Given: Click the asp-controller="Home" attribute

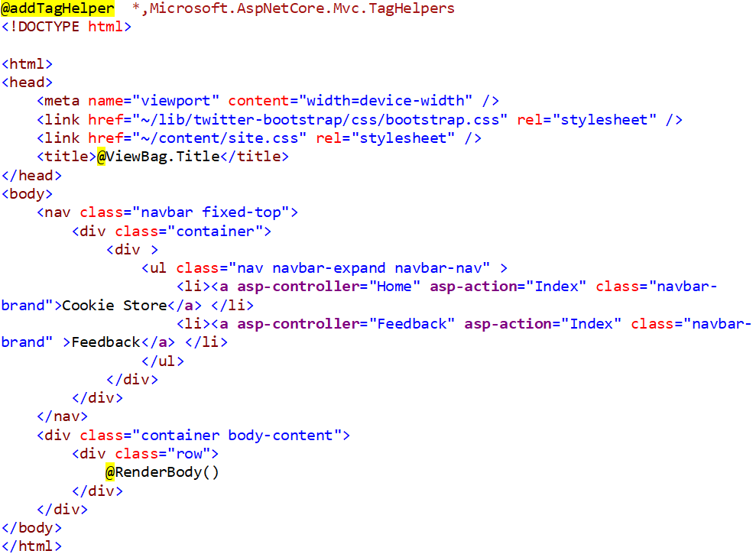Looking at the screenshot, I should [x=329, y=287].
